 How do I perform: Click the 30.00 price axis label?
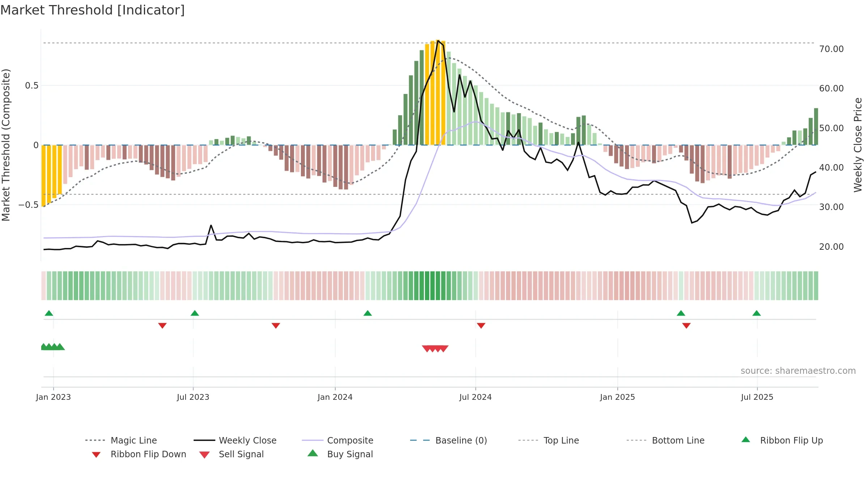click(x=831, y=207)
